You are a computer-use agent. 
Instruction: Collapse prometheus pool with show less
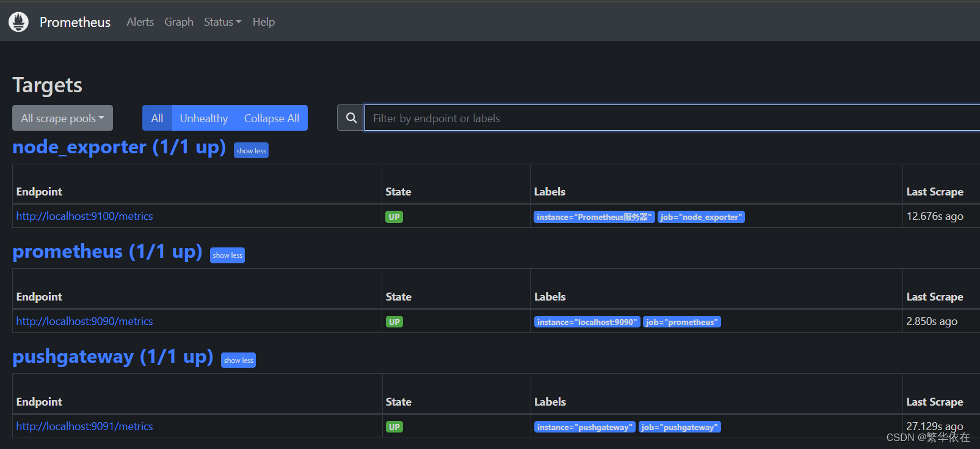pyautogui.click(x=227, y=255)
